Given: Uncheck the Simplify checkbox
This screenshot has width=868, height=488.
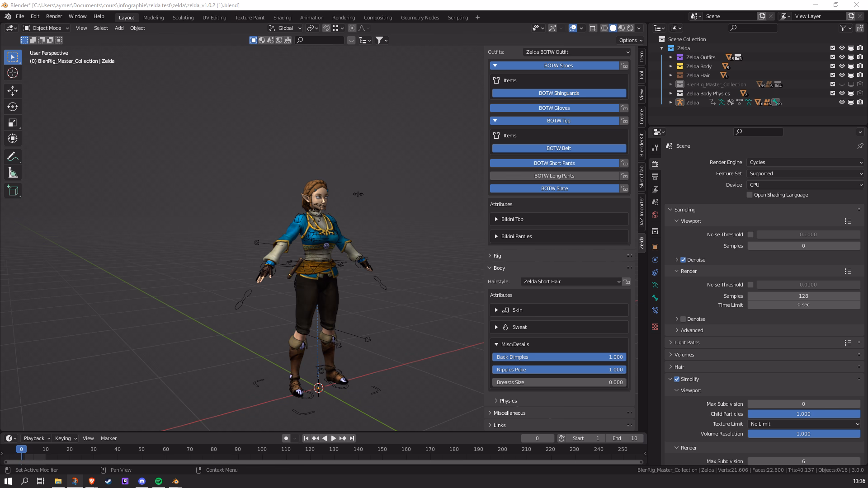Looking at the screenshot, I should point(677,379).
